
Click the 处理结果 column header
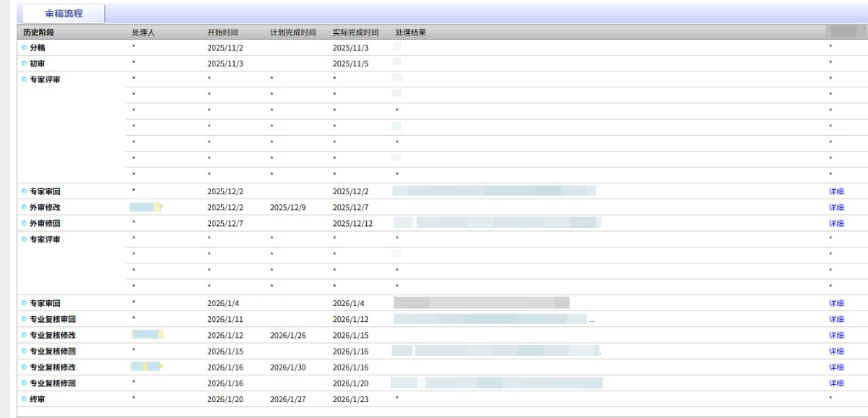pos(411,32)
